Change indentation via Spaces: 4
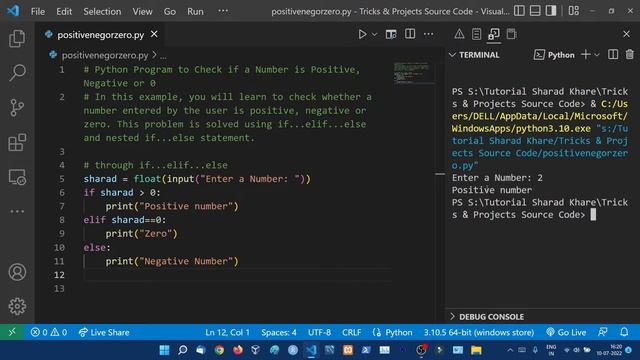The width and height of the screenshot is (640, 360). [x=279, y=332]
